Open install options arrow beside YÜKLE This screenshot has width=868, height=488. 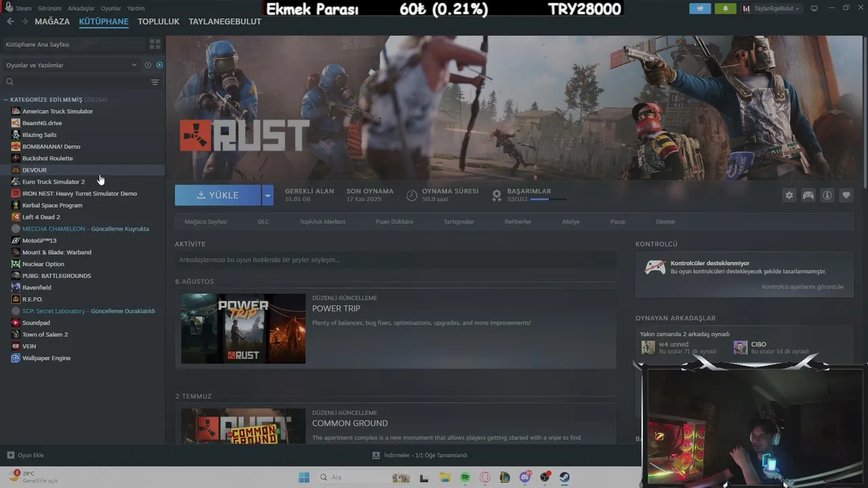(268, 195)
